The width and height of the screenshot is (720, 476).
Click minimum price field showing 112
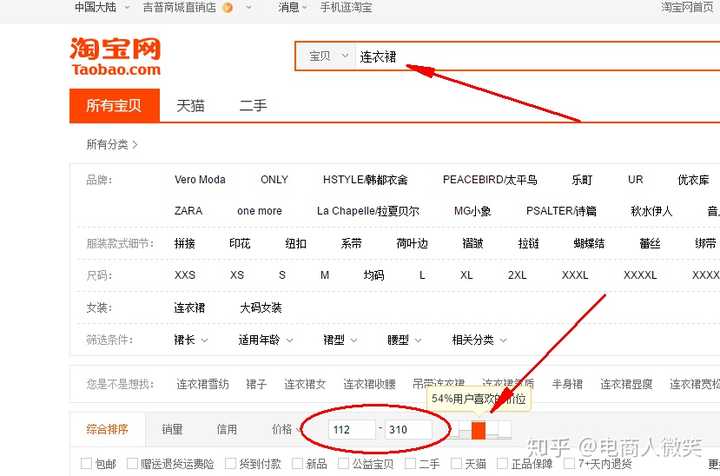tap(352, 430)
